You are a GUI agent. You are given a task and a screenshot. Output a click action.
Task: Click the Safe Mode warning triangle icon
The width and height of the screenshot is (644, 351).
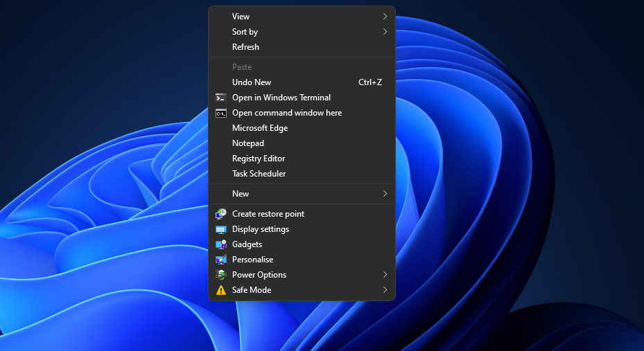click(x=221, y=290)
